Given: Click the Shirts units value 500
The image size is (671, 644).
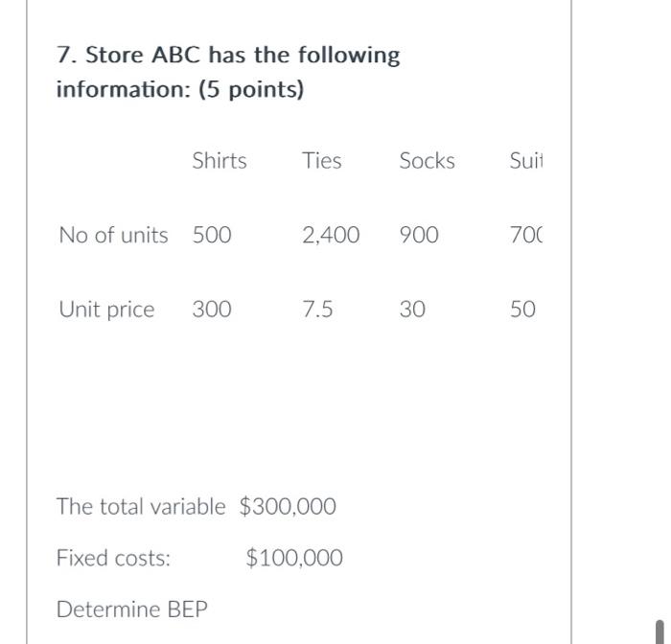Looking at the screenshot, I should [212, 236].
